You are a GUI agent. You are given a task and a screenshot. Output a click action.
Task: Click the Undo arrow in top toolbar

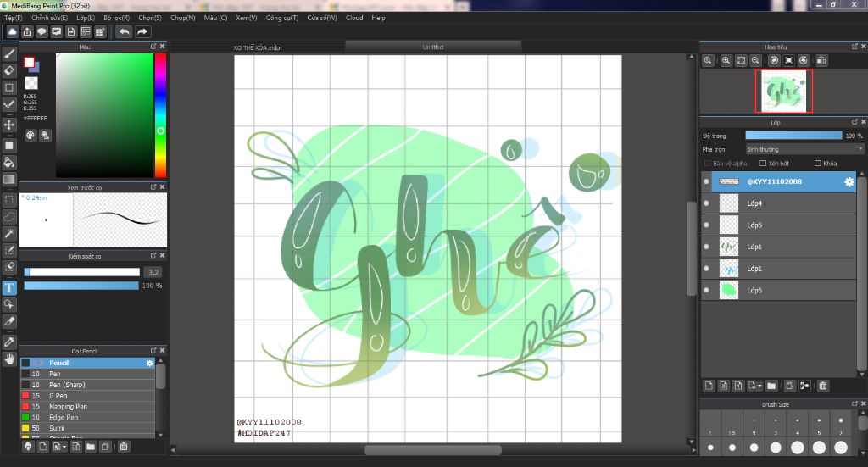[x=124, y=31]
